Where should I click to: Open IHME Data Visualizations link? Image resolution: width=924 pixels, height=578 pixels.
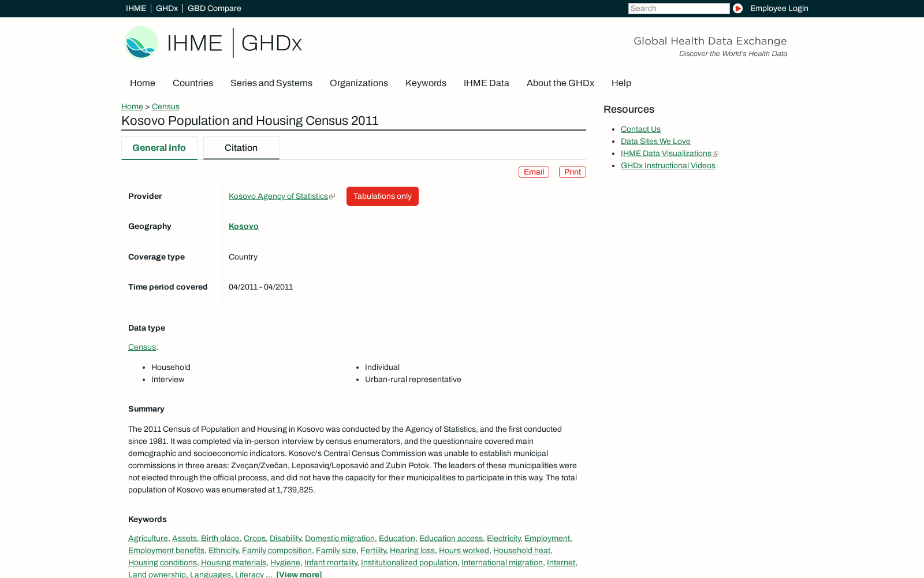666,154
